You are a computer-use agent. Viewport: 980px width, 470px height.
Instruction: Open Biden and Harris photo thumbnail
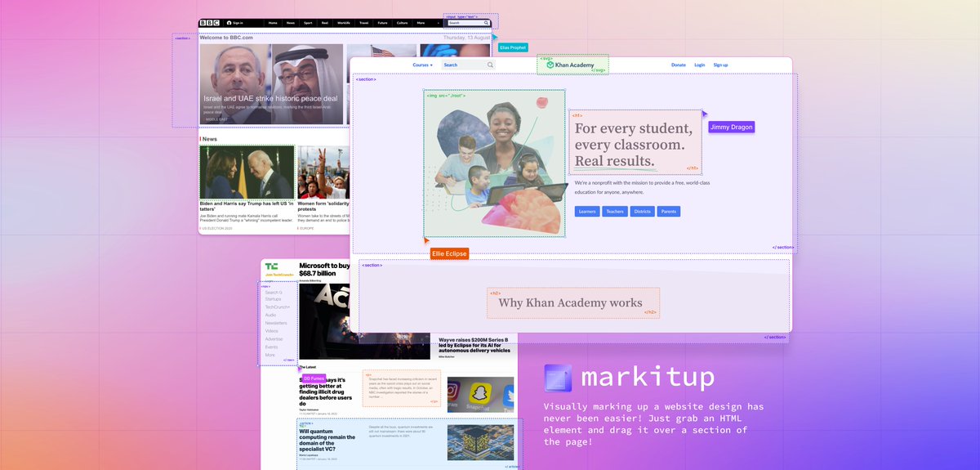[247, 172]
